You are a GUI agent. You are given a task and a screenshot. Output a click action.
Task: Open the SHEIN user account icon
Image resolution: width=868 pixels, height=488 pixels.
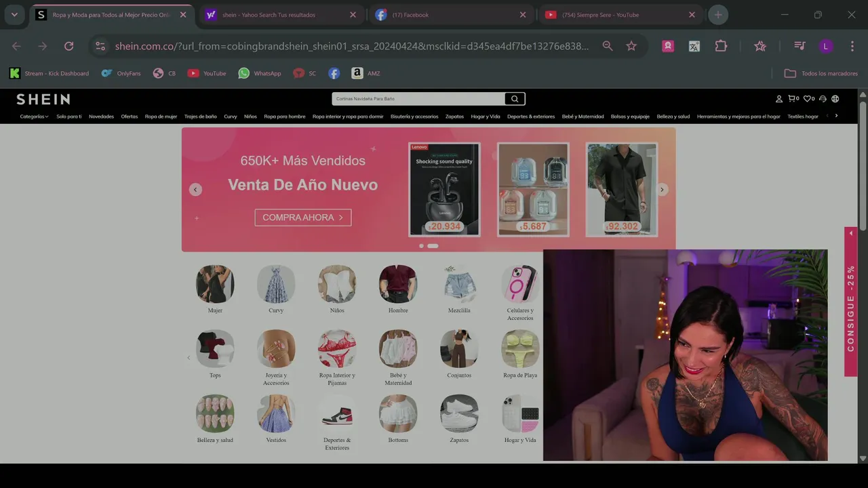pyautogui.click(x=779, y=99)
